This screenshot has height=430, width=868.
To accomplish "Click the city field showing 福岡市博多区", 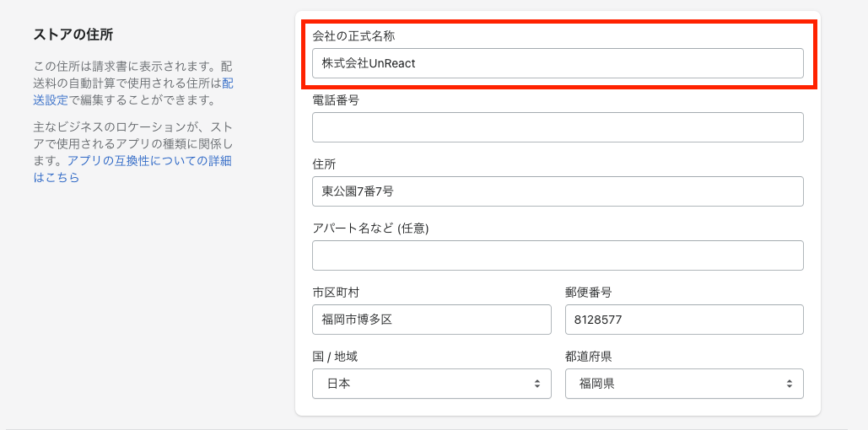I will coord(431,320).
